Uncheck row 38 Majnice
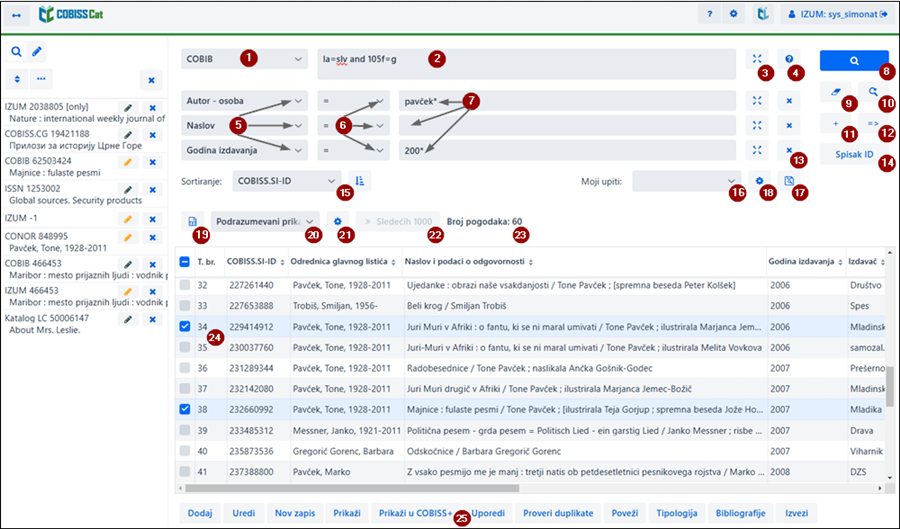 (184, 409)
